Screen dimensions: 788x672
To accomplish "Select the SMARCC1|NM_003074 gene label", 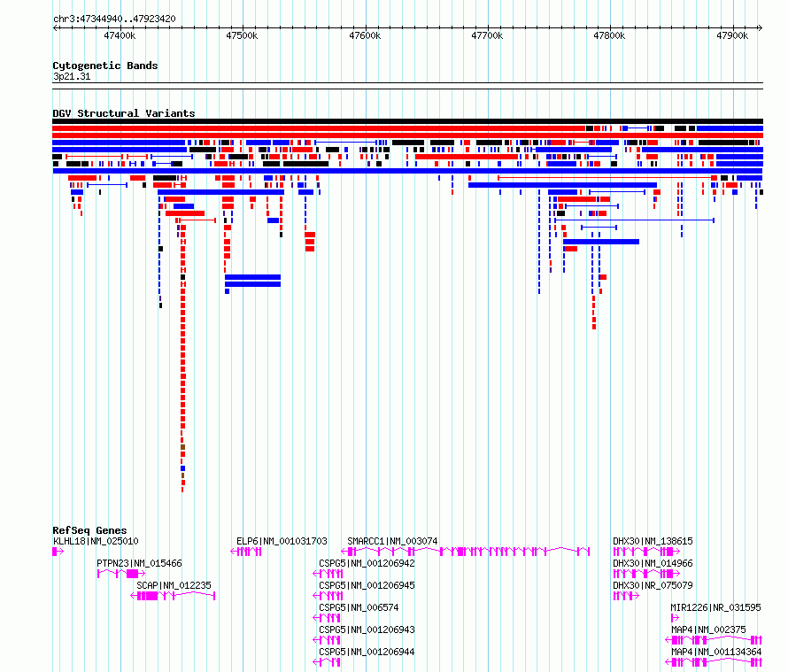I will (392, 541).
